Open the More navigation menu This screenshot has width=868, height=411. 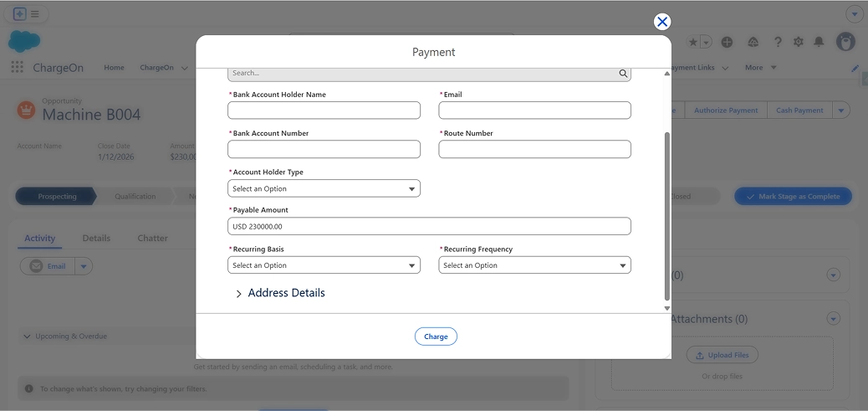click(x=760, y=68)
